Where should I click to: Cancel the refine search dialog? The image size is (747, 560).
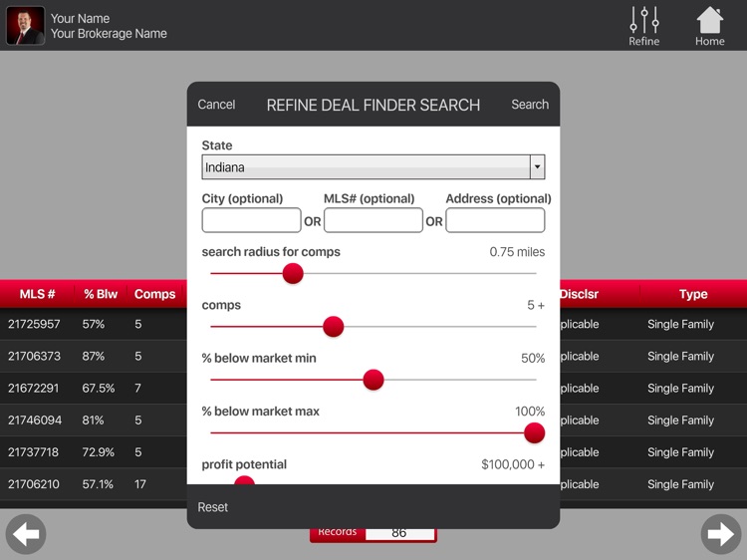coord(216,105)
